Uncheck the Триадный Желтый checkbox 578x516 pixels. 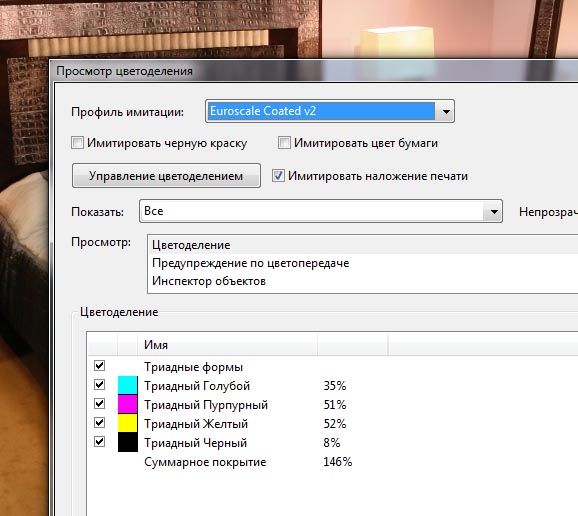point(100,422)
